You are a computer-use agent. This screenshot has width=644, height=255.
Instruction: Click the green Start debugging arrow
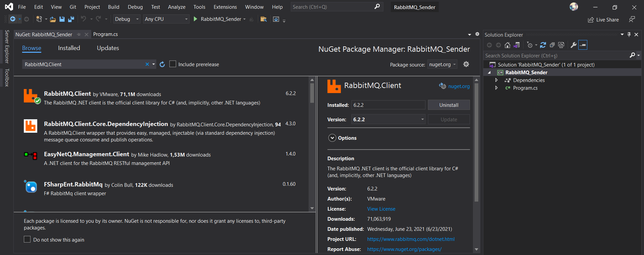[196, 19]
